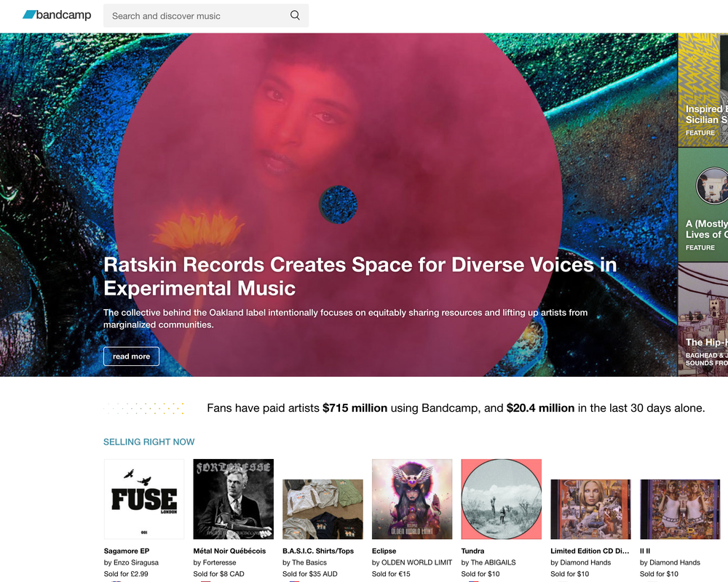Click the Sagamore EP title
The width and height of the screenshot is (728, 582).
(126, 551)
